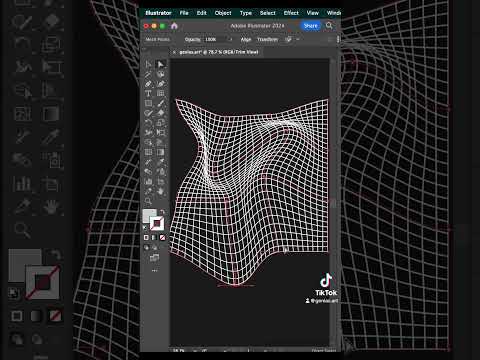Select the Blend tool
Viewport: 480px width, 360px height.
148,172
